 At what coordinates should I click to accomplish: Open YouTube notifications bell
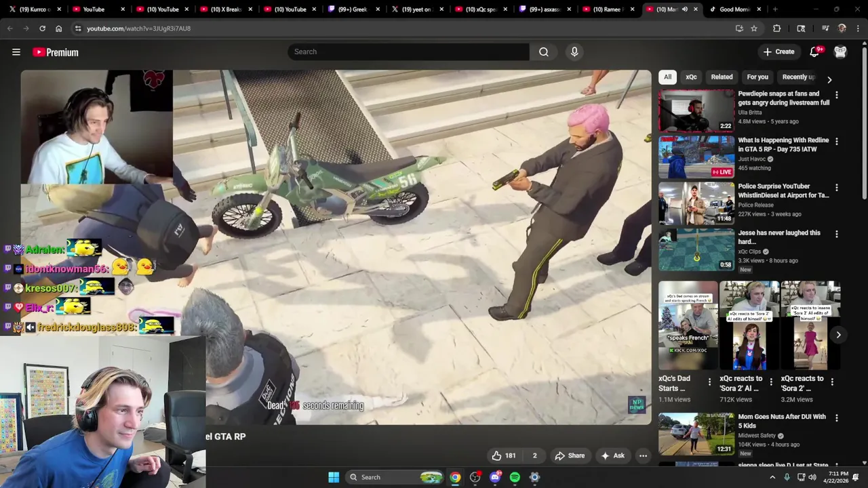click(x=815, y=52)
